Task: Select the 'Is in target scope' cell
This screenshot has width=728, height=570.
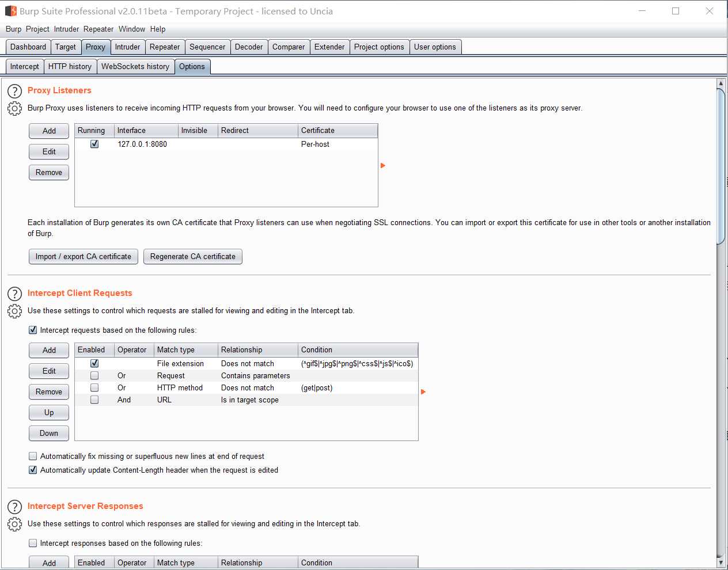Action: pyautogui.click(x=258, y=400)
